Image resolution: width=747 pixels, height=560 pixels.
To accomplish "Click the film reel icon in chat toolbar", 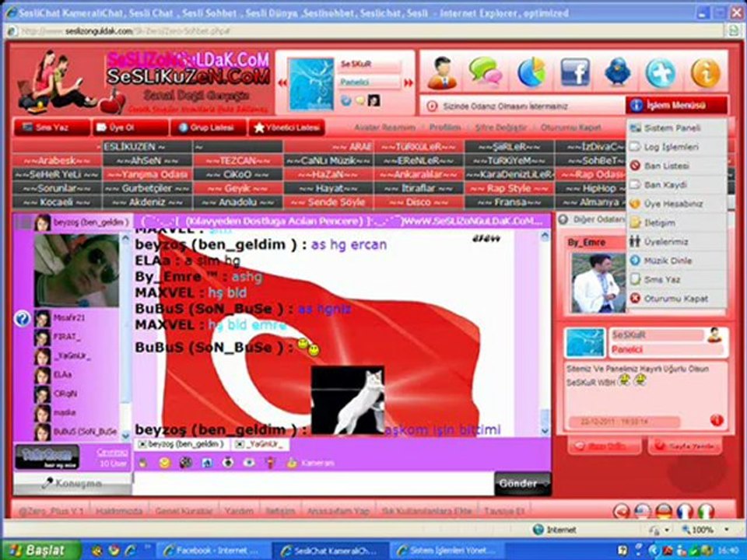I will click(x=185, y=462).
